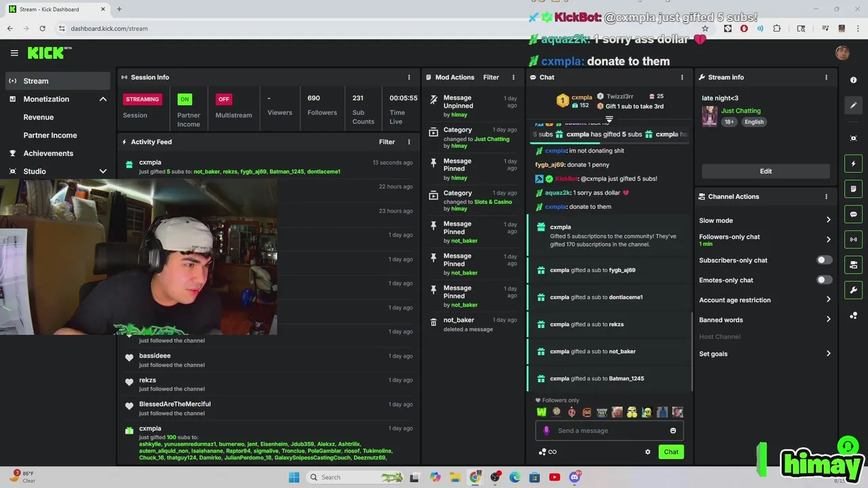Viewport: 868px width, 488px height.
Task: Click the Windows taskbar Search box
Action: coord(356,477)
